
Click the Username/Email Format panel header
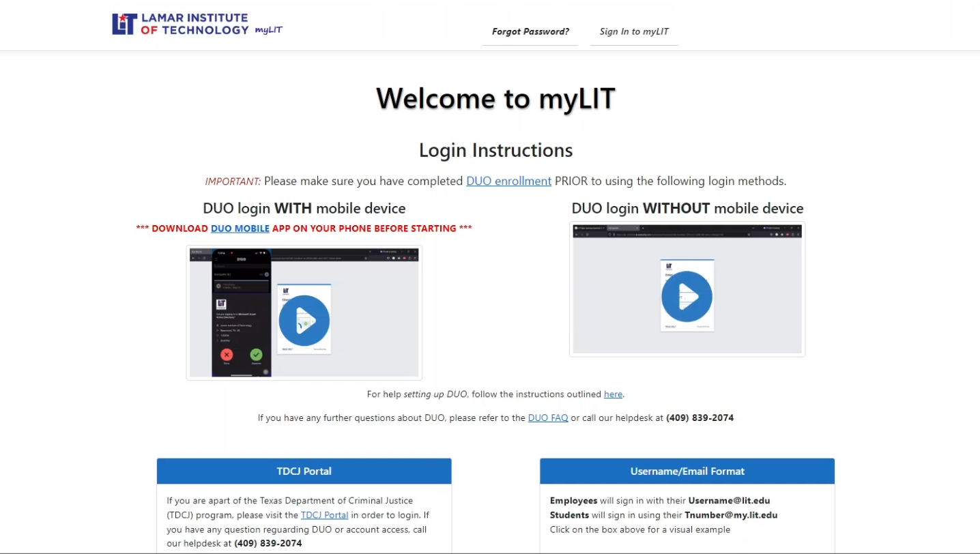pos(687,471)
